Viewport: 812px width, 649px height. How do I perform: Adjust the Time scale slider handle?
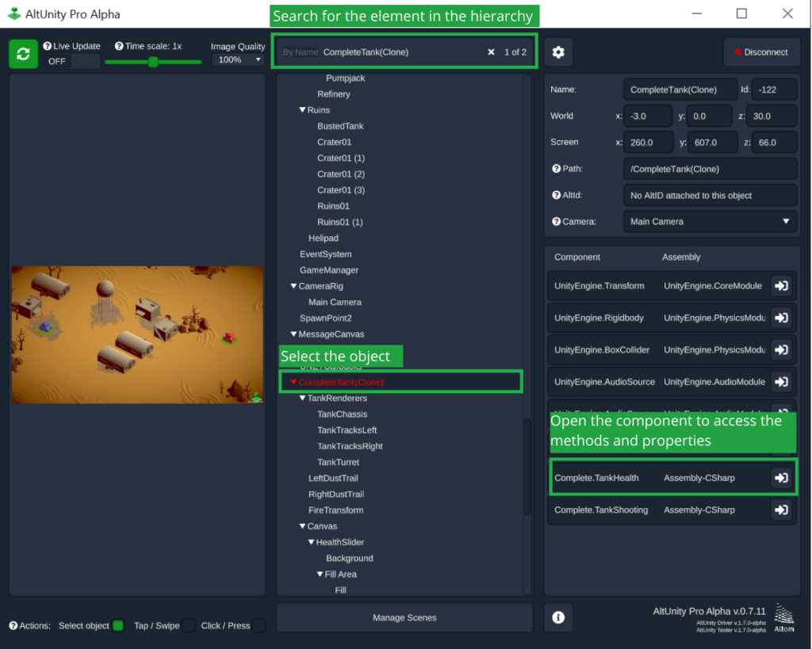tap(153, 62)
